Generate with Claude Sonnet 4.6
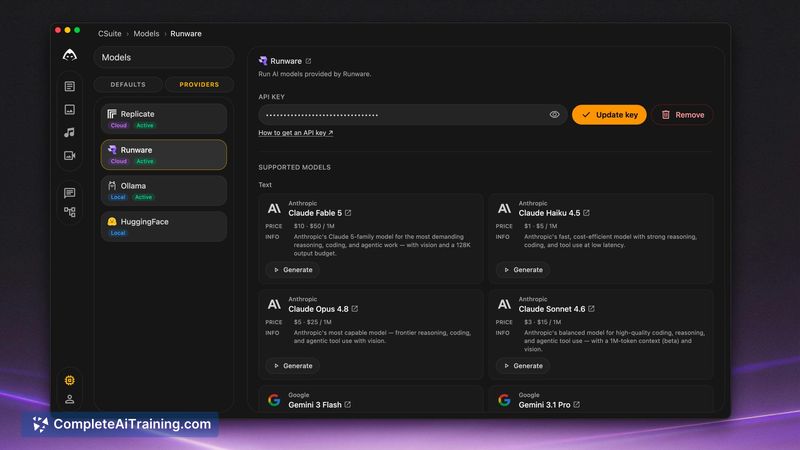Image resolution: width=800 pixels, height=450 pixels. [523, 366]
